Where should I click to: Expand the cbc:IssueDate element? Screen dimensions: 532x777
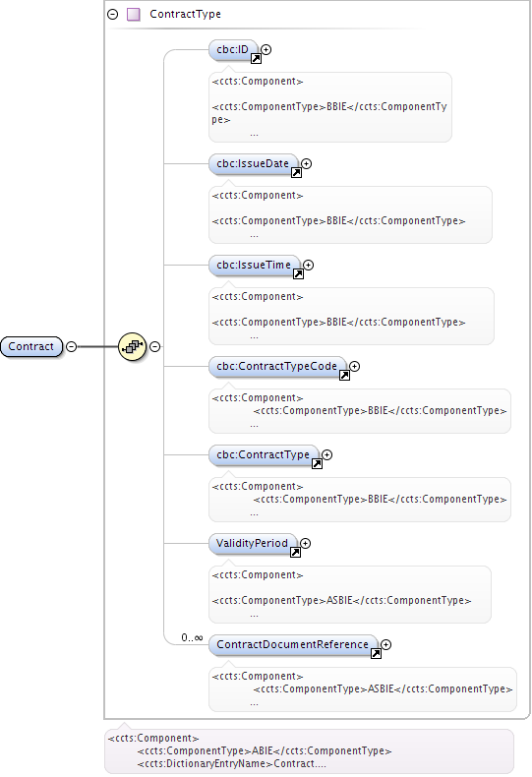point(307,163)
